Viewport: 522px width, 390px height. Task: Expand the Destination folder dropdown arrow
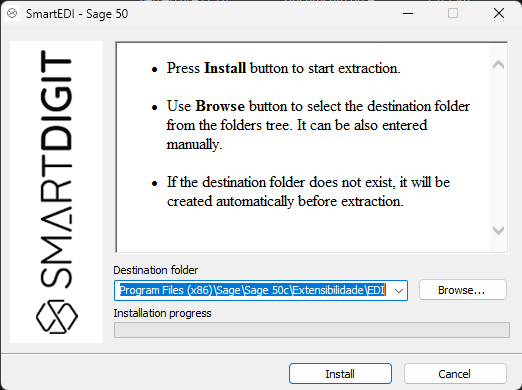[399, 291]
